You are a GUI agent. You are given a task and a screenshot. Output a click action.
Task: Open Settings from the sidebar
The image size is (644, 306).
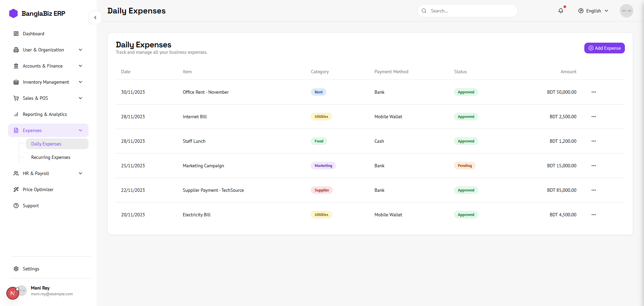(31, 269)
